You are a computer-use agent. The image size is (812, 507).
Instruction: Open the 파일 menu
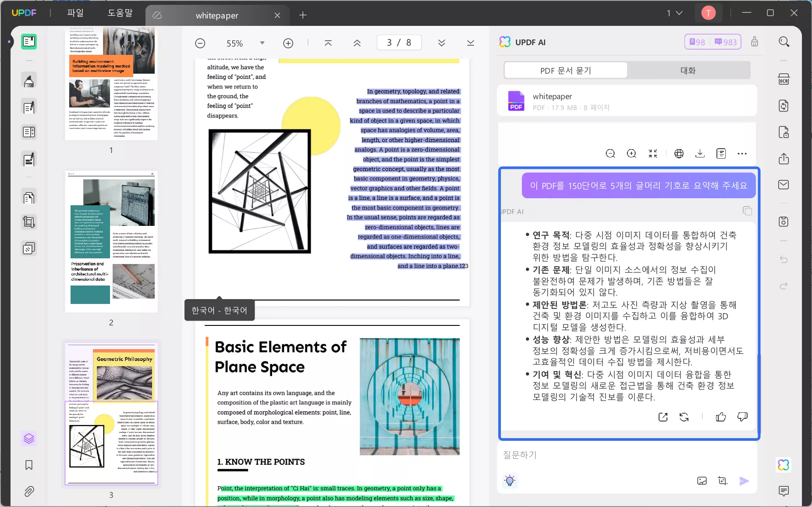(75, 13)
